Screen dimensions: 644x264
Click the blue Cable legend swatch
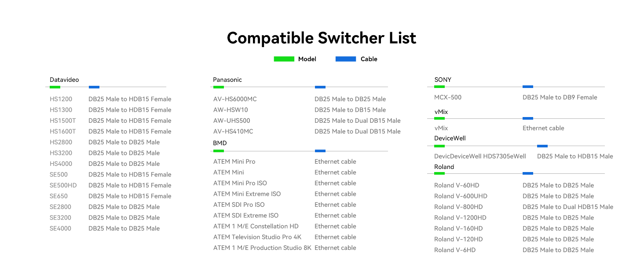pyautogui.click(x=345, y=59)
